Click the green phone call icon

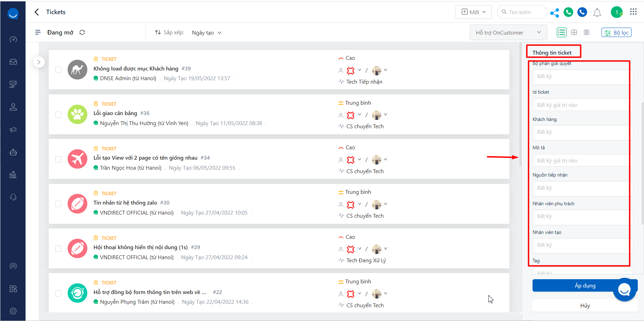coord(568,12)
